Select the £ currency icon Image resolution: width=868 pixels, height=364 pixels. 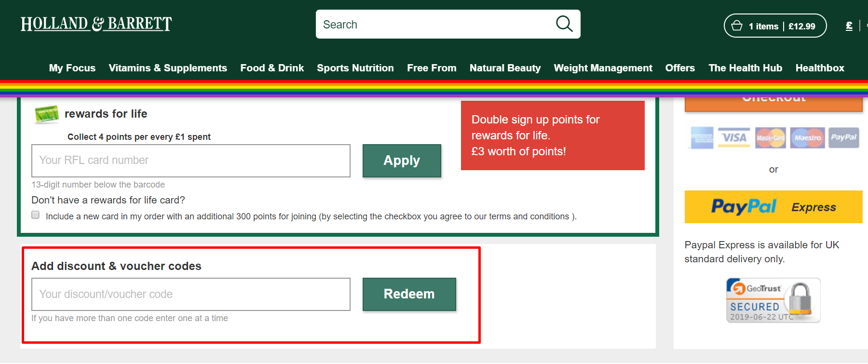pos(848,25)
